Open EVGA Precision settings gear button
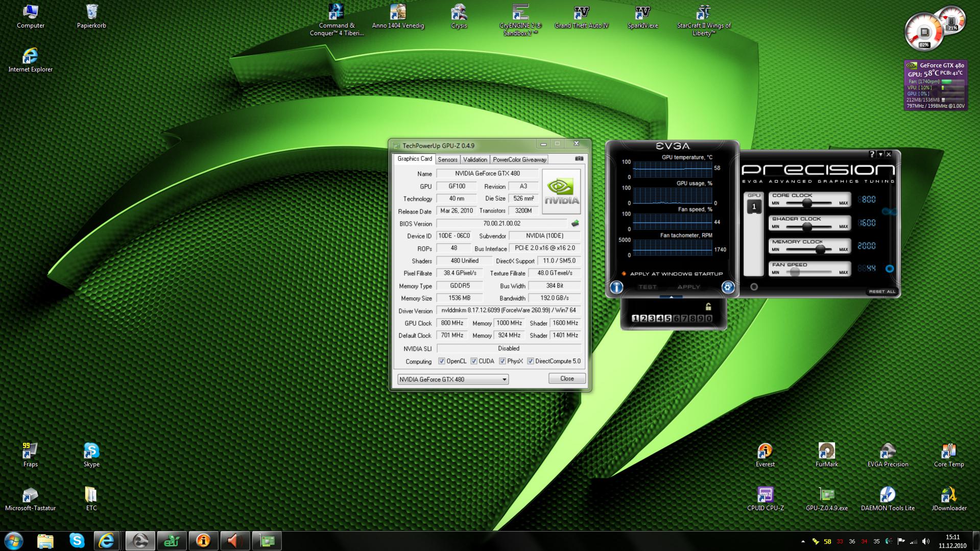Screen dimensions: 980x551 (x=728, y=287)
